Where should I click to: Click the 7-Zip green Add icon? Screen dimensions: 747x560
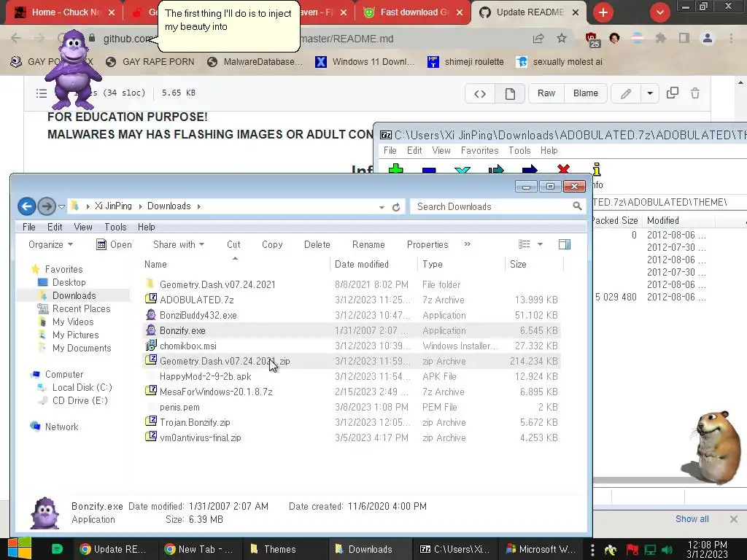[396, 168]
